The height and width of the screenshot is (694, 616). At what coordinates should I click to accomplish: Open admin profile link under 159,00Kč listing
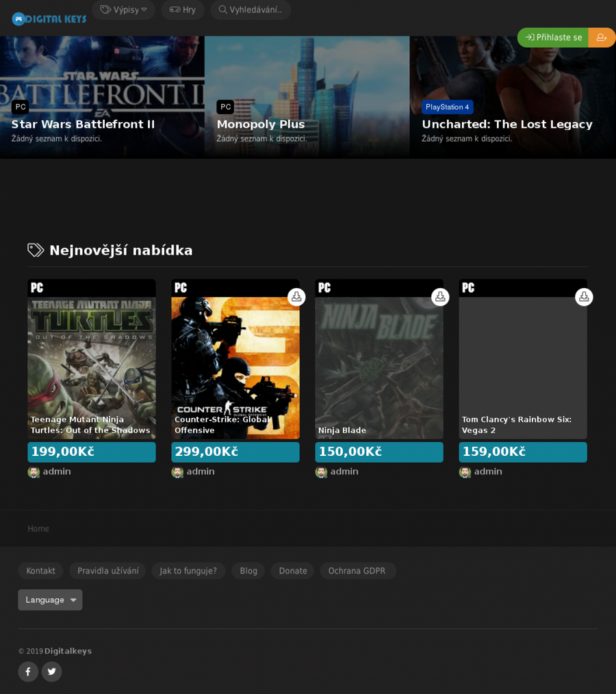click(x=488, y=472)
